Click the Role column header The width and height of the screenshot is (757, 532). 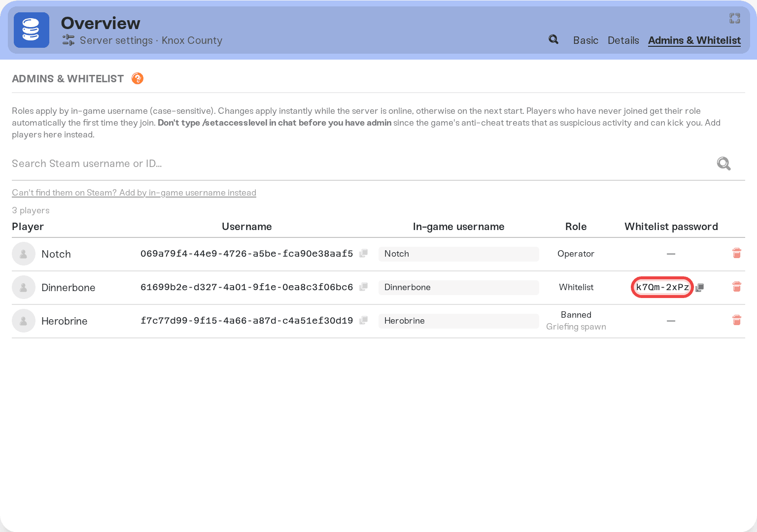tap(576, 227)
